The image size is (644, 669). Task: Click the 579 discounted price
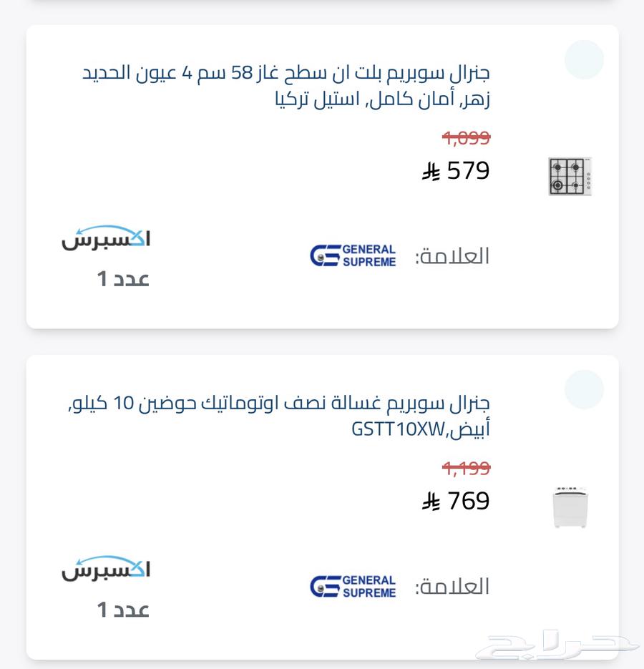(x=468, y=171)
